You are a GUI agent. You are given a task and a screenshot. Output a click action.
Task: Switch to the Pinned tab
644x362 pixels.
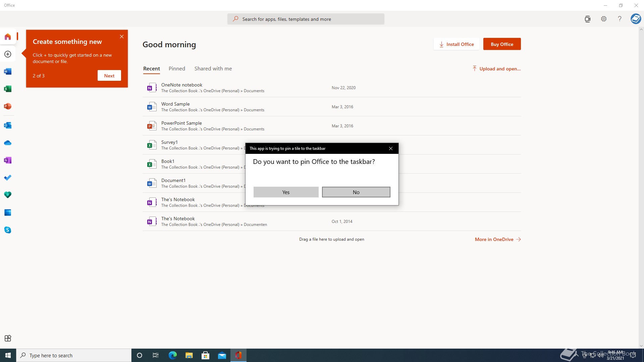point(177,69)
